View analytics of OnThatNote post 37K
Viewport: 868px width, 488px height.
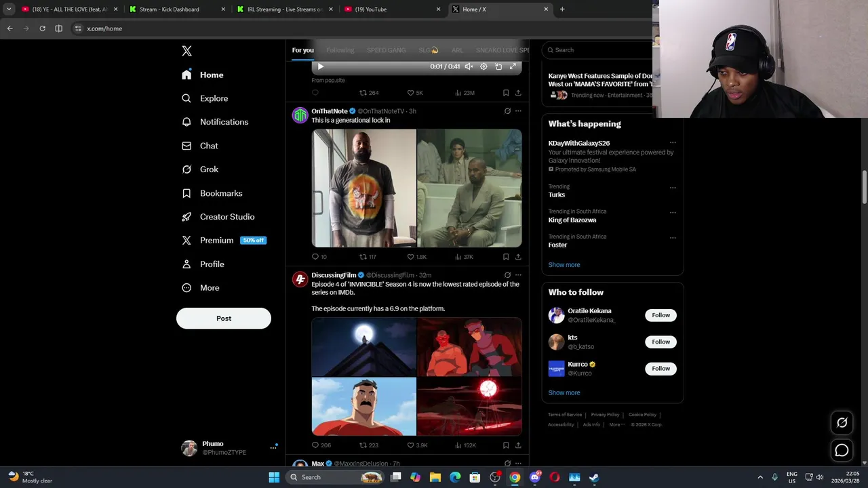point(464,257)
